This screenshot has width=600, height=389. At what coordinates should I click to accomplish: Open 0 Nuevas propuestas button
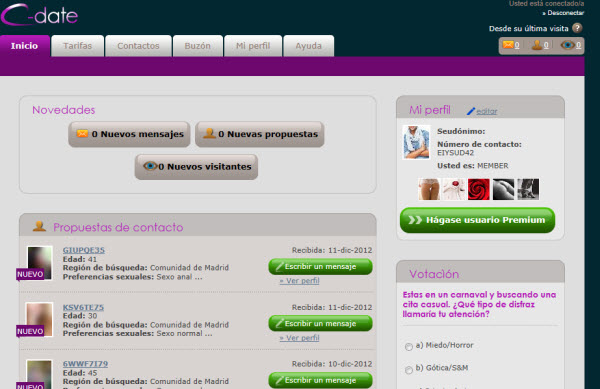259,134
